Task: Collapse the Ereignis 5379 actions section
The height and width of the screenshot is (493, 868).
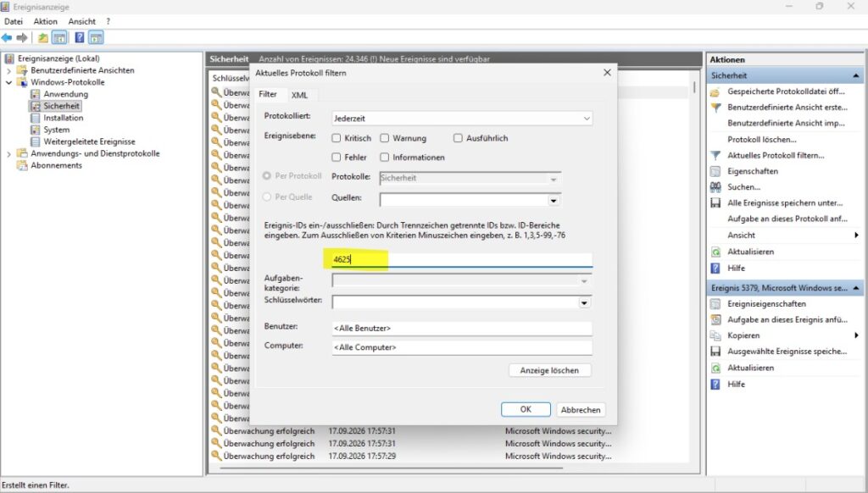Action: [856, 288]
